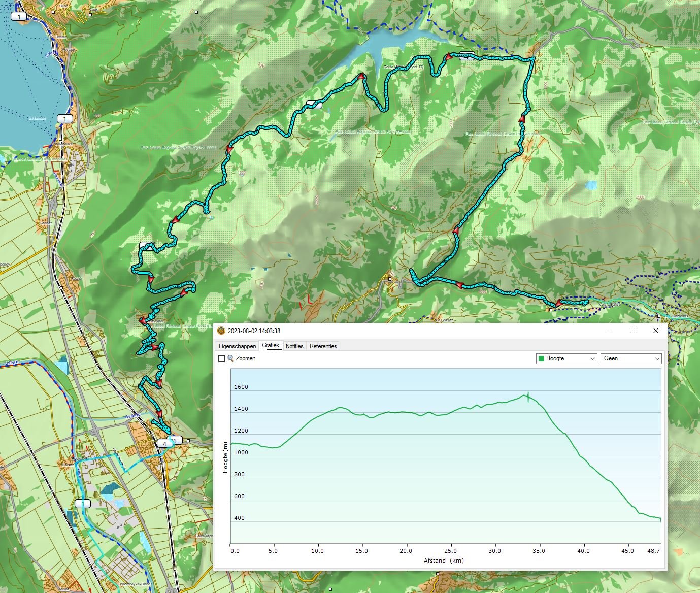Image resolution: width=700 pixels, height=593 pixels.
Task: Close the 2023-08-02 track dialog
Action: pyautogui.click(x=656, y=331)
